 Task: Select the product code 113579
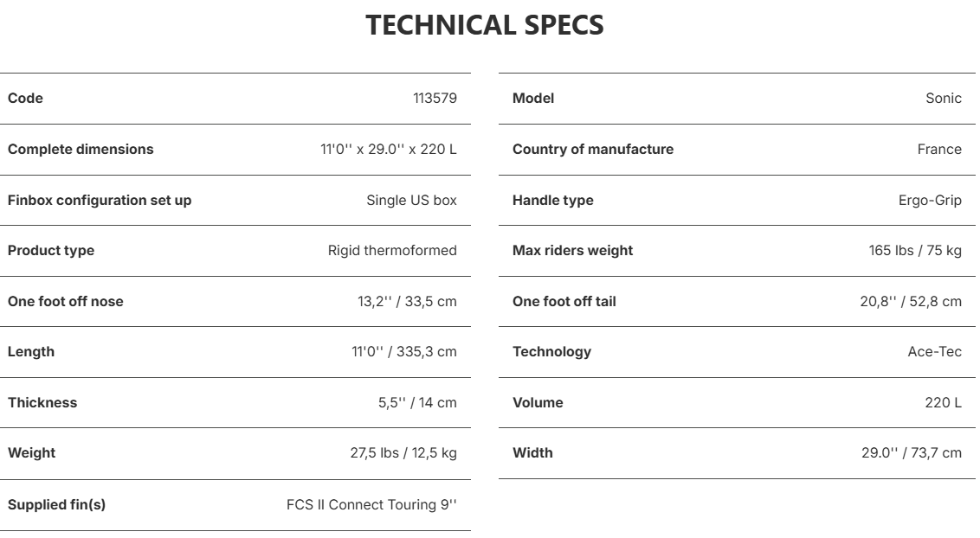[435, 98]
